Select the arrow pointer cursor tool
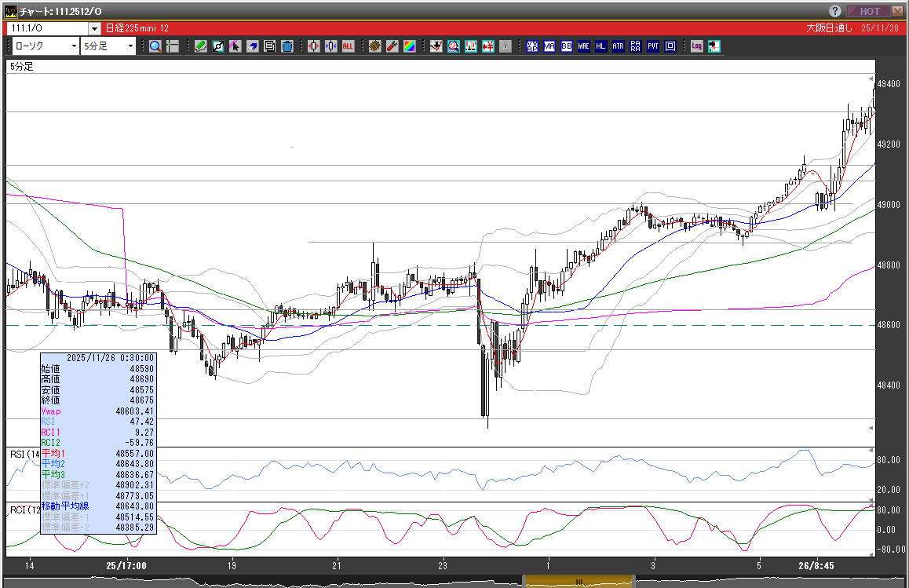Viewport: 909px width, 588px height. click(x=235, y=46)
